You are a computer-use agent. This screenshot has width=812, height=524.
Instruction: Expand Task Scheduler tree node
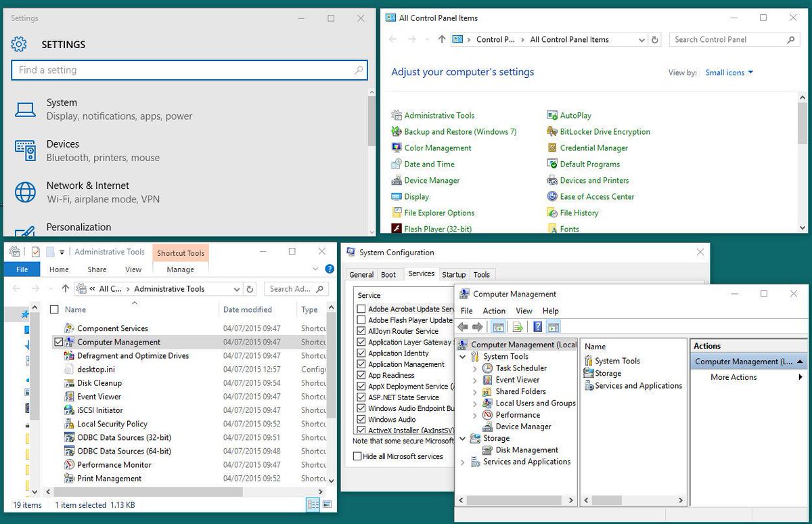[x=474, y=368]
